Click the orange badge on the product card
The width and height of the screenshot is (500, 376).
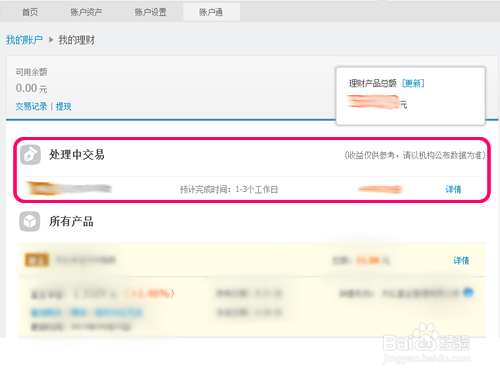(x=37, y=260)
